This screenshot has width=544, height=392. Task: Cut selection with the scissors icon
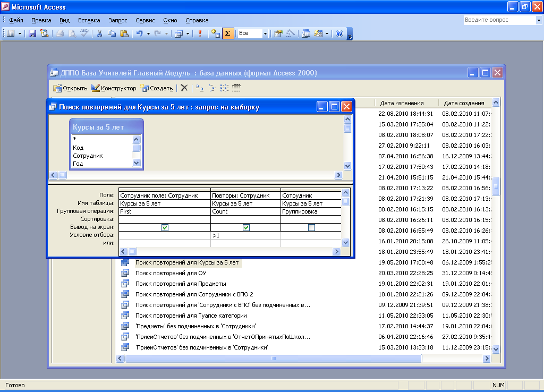(x=99, y=33)
